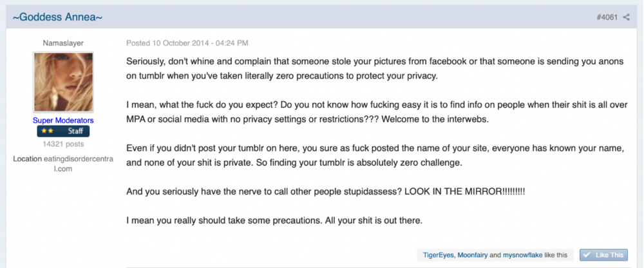644x268 pixels.
Task: Click the Like This button
Action: pos(604,255)
